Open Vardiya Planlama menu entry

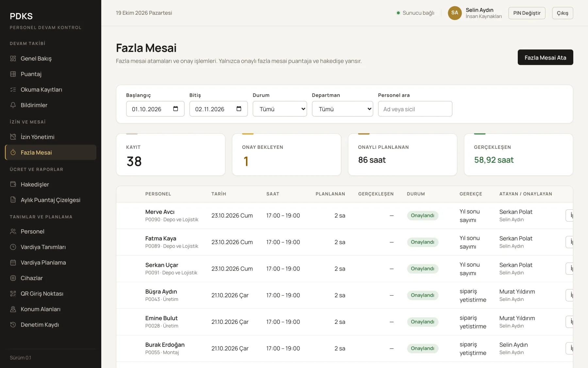pos(51,262)
